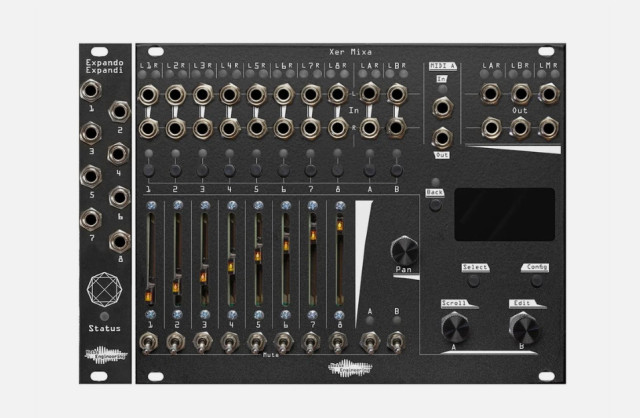The height and width of the screenshot is (418, 640).
Task: Click the channel 6 fader handle
Action: [x=286, y=244]
